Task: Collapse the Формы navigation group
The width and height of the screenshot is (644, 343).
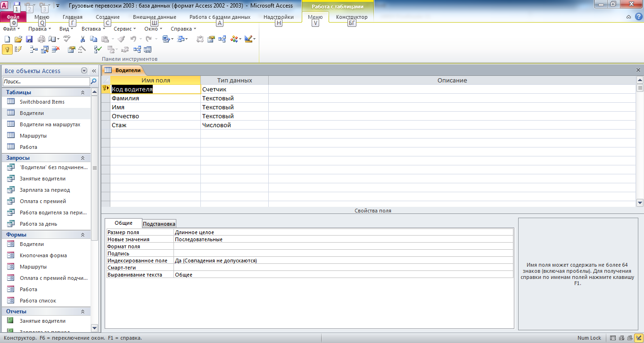Action: (83, 235)
